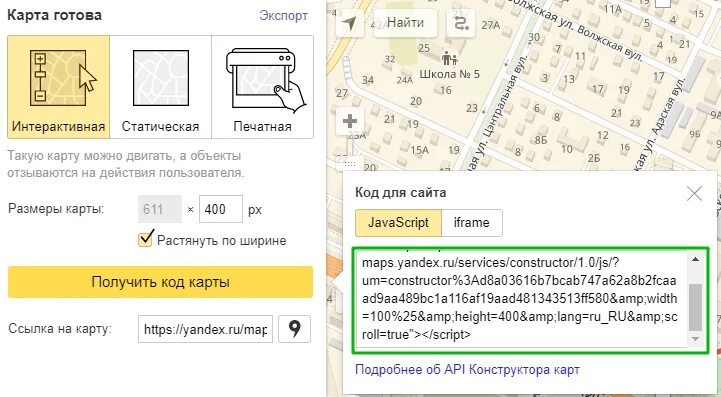The height and width of the screenshot is (397, 721).
Task: Switch to the JavaScript code tab
Action: click(398, 223)
